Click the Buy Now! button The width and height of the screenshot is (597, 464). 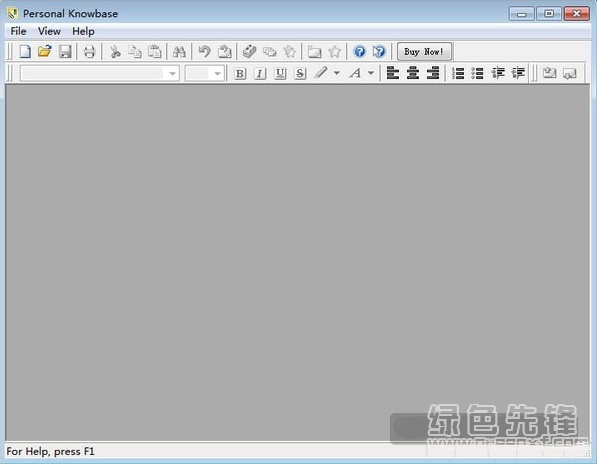pyautogui.click(x=425, y=51)
